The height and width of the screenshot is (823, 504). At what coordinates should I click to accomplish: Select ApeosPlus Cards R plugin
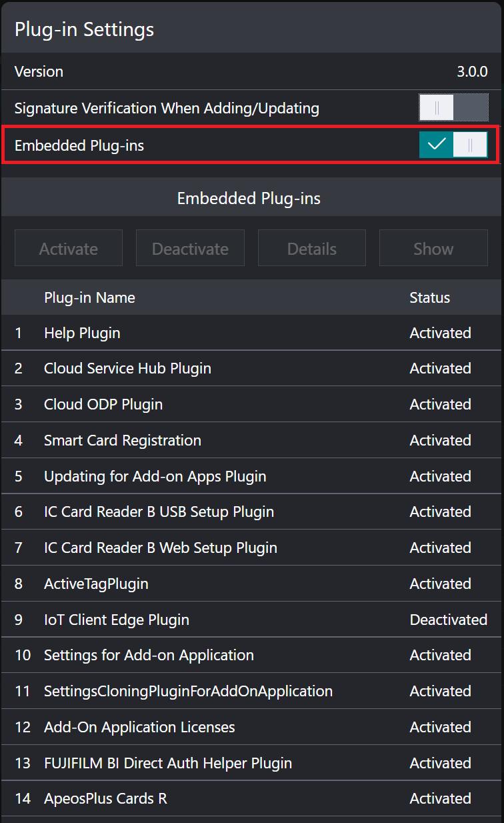click(x=105, y=798)
